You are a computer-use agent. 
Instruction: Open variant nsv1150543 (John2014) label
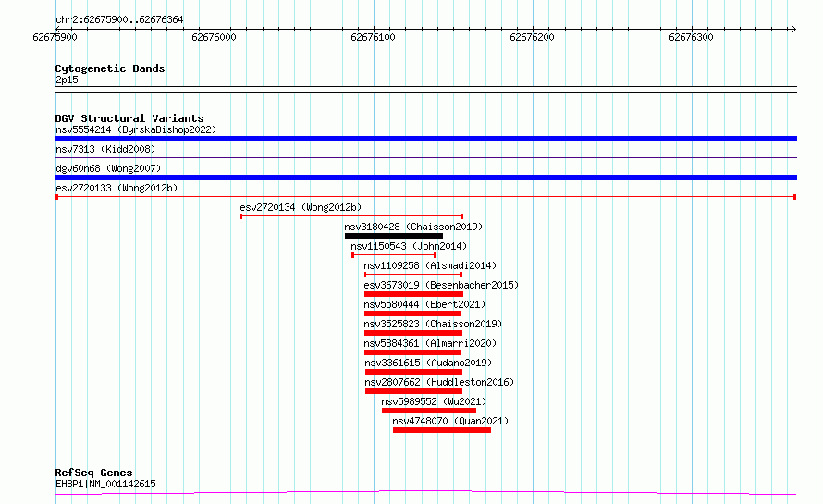click(x=409, y=246)
